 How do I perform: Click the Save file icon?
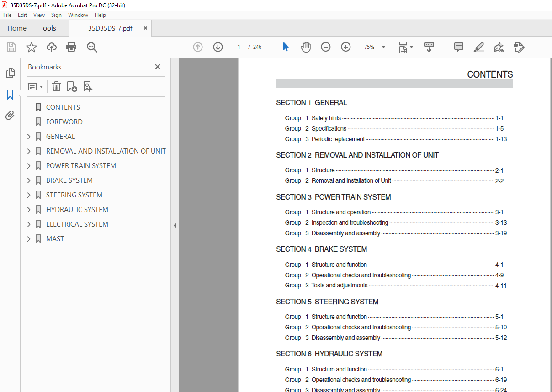[x=11, y=47]
